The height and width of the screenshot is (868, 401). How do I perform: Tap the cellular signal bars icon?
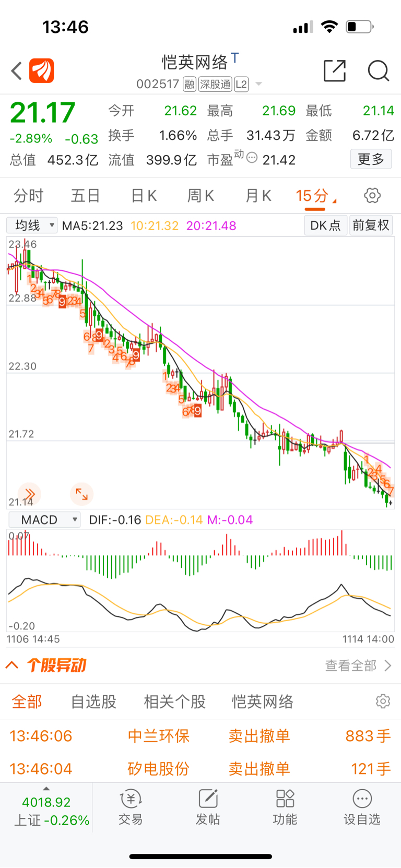coord(303,27)
